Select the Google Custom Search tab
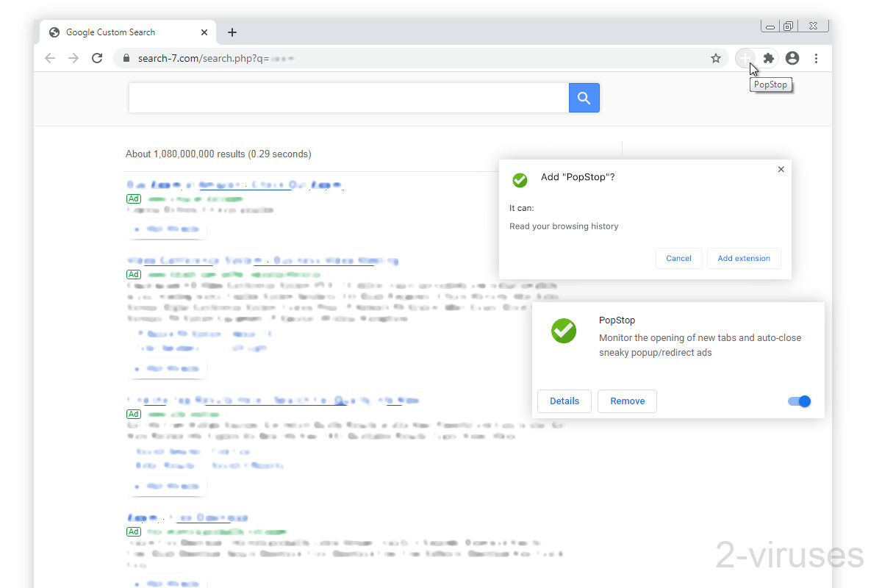Screen dimensions: 882x588 pyautogui.click(x=118, y=32)
